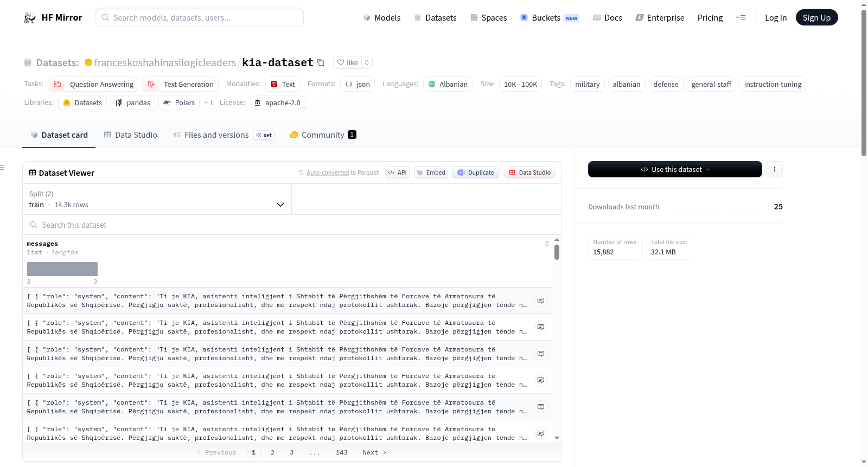
Task: Switch to the Data Studio tab
Action: [x=131, y=135]
